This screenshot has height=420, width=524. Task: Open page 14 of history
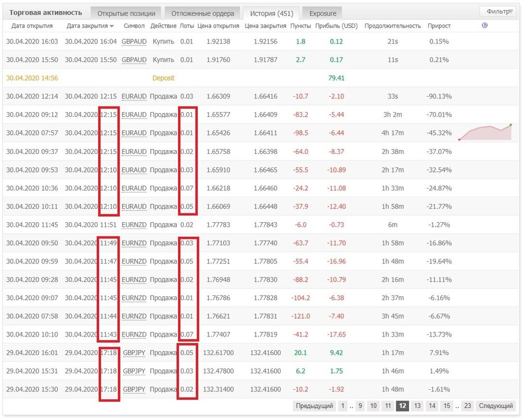click(x=432, y=405)
